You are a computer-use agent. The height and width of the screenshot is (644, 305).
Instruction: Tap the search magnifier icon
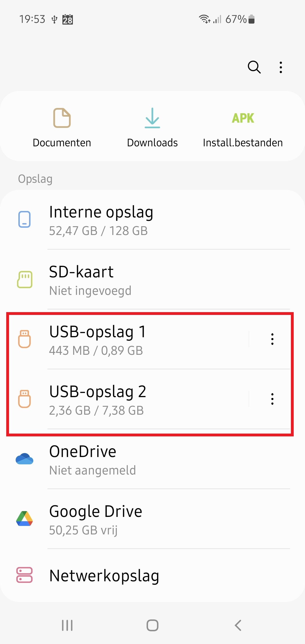pos(254,67)
